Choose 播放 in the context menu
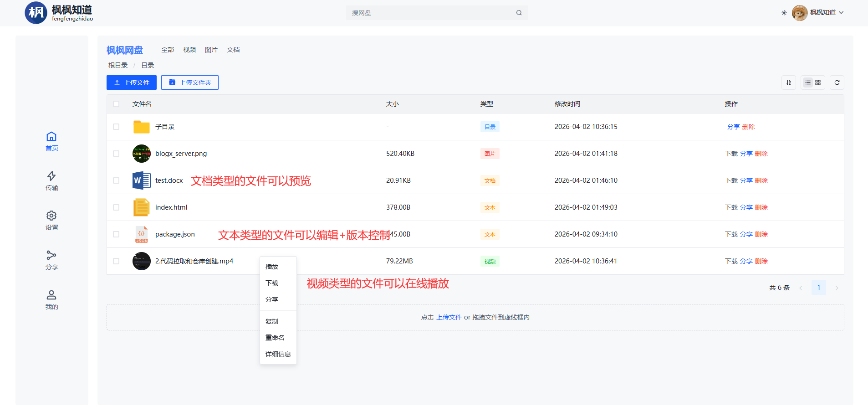Screen dimensions: 868x412 click(x=272, y=267)
